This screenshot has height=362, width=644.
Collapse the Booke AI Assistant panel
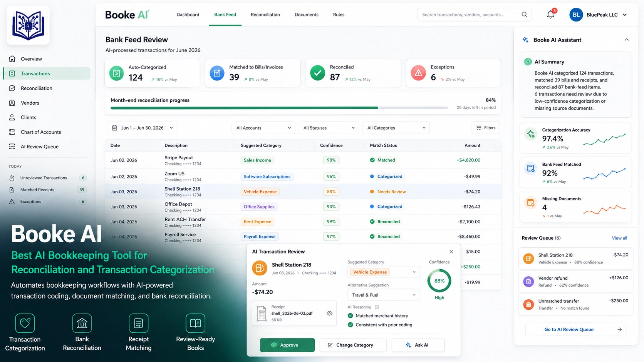(627, 40)
